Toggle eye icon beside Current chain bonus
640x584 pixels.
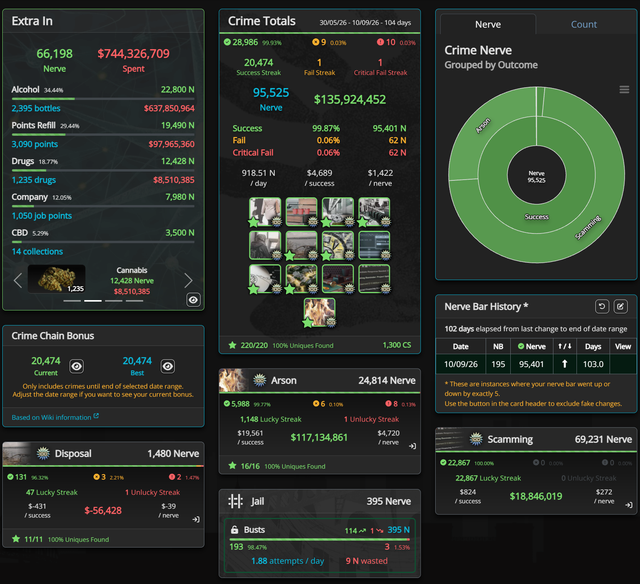tap(76, 366)
